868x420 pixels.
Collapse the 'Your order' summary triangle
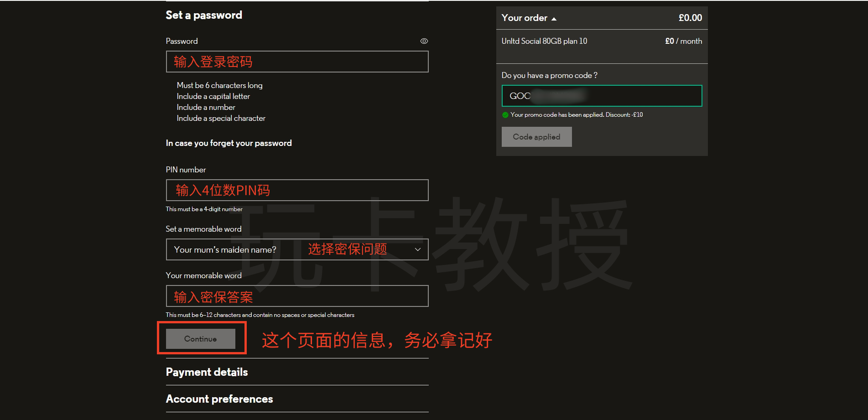[554, 19]
